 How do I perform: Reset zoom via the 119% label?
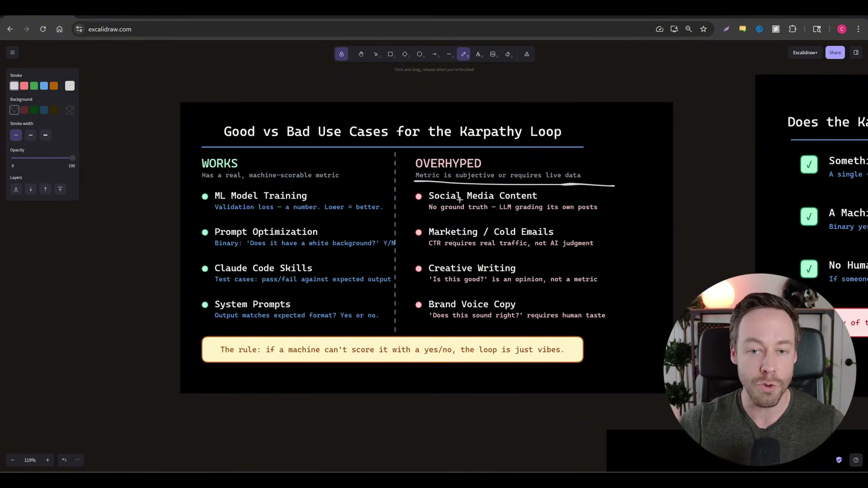[30, 460]
